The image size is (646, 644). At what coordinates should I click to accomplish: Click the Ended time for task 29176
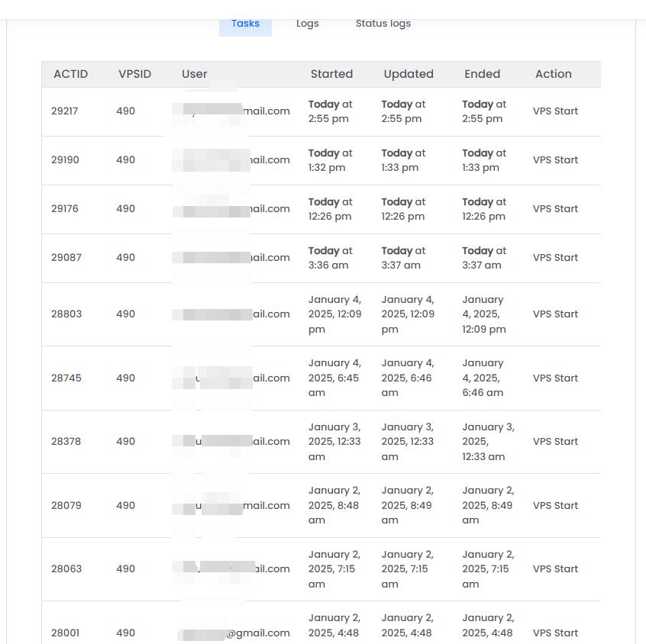pos(484,209)
